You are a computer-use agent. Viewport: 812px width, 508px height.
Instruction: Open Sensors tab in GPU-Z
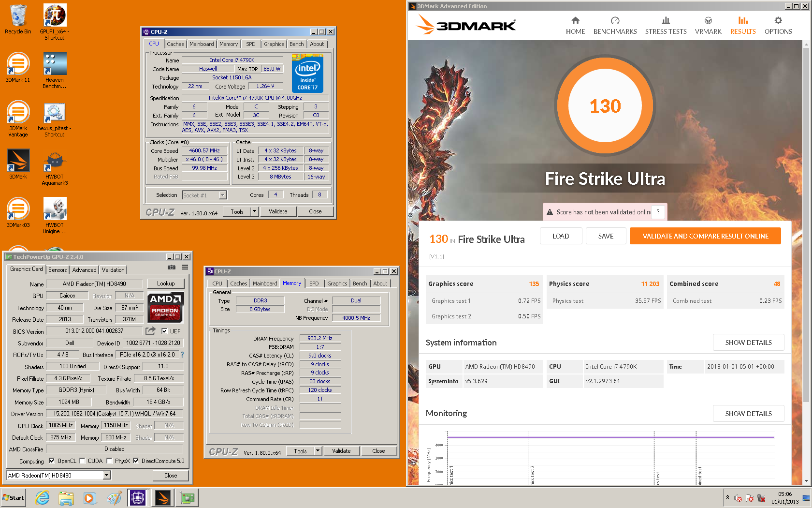tap(58, 270)
